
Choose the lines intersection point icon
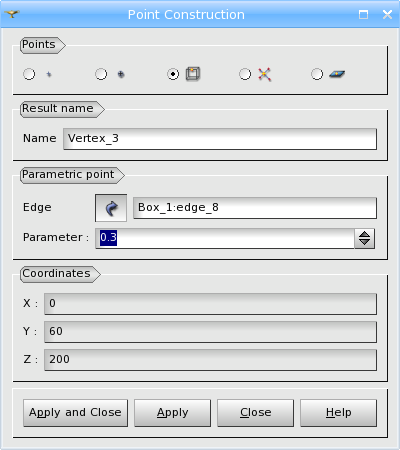click(x=265, y=74)
